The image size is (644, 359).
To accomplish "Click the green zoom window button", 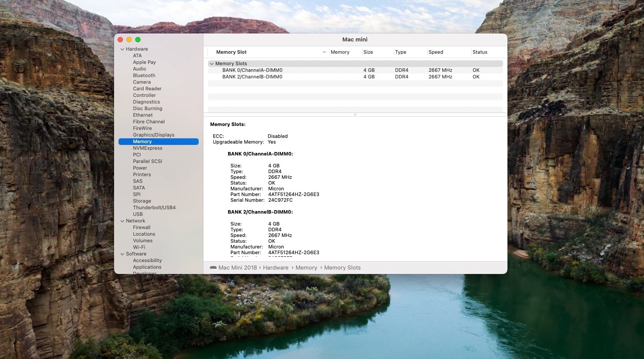I will [x=138, y=40].
